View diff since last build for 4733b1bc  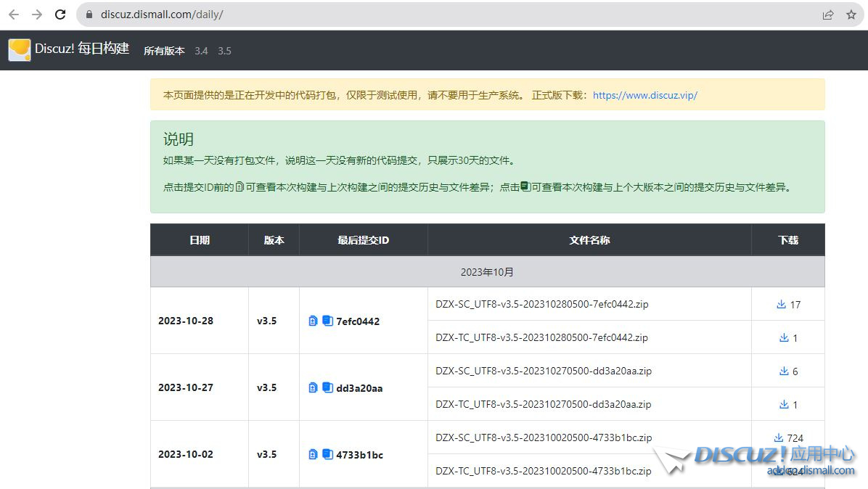pyautogui.click(x=313, y=455)
